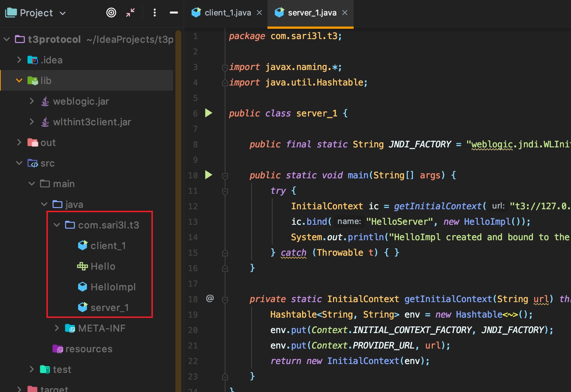
Task: Place cursor on JNDI_FACTORY declaration
Action: (x=420, y=144)
